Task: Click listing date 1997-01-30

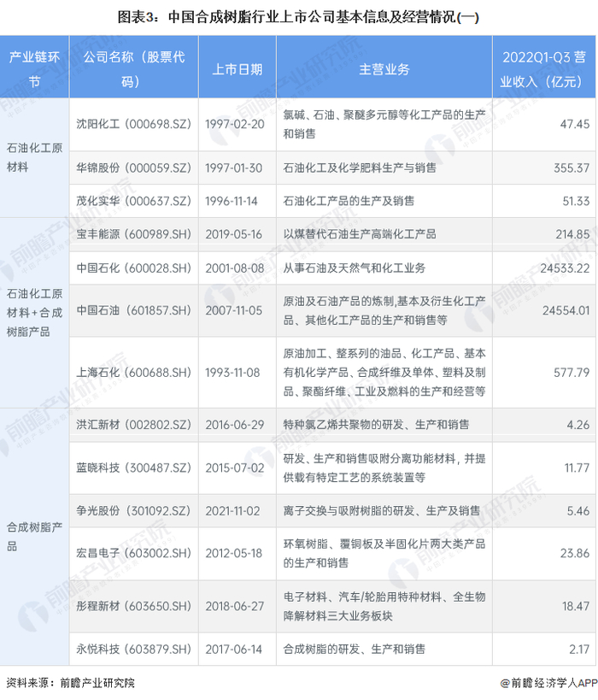Action: click(x=233, y=168)
